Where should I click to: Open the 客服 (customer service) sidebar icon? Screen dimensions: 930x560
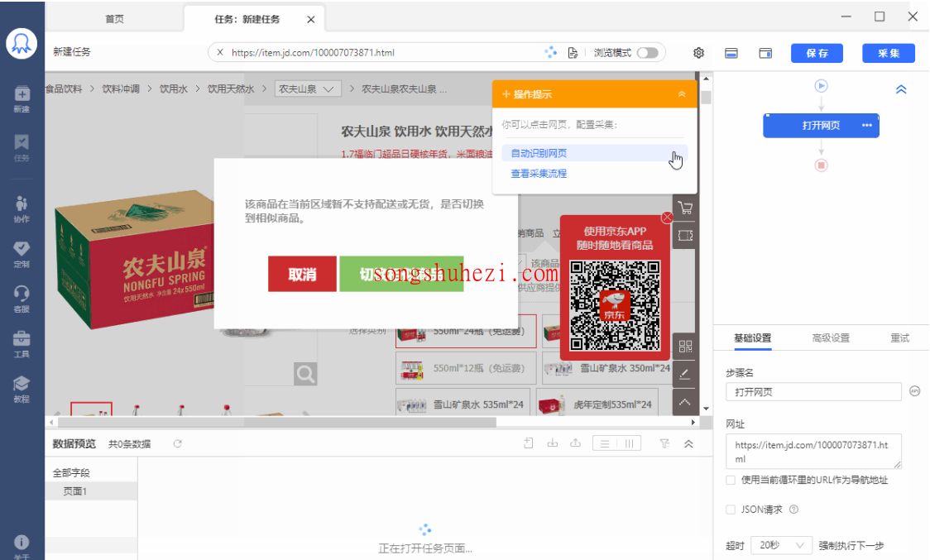22,299
